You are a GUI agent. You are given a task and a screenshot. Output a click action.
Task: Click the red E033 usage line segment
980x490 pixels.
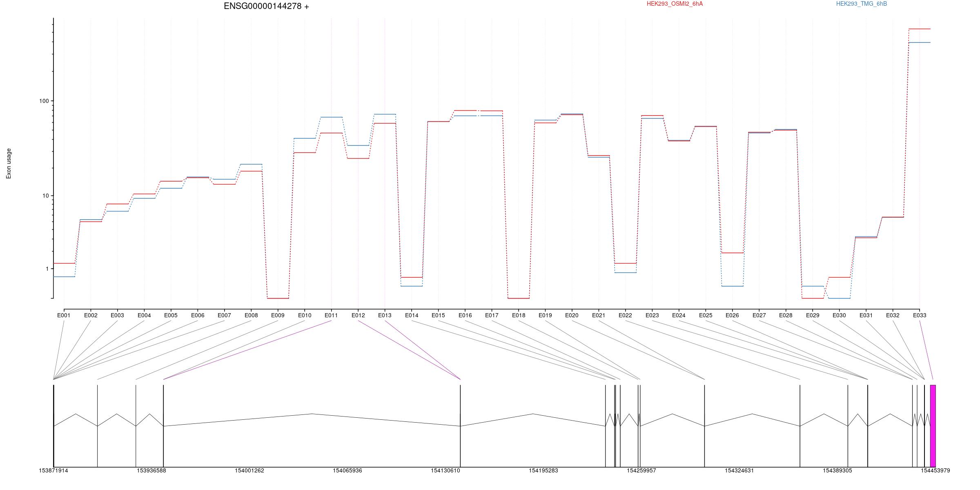pos(920,29)
